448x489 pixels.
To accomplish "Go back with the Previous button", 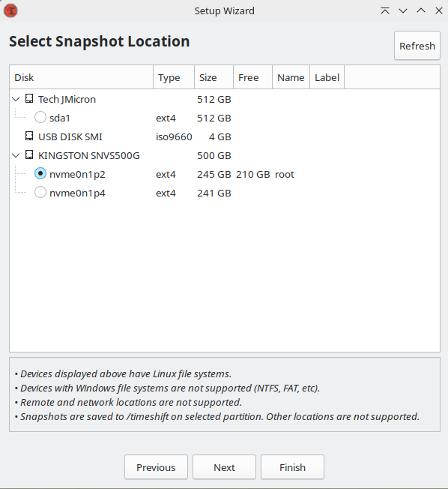I will tap(156, 467).
